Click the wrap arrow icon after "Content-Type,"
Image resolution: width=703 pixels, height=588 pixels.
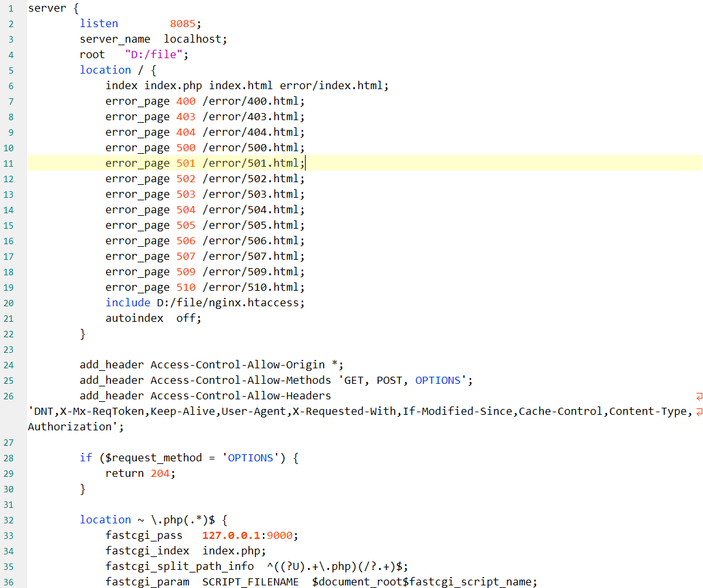[698, 411]
